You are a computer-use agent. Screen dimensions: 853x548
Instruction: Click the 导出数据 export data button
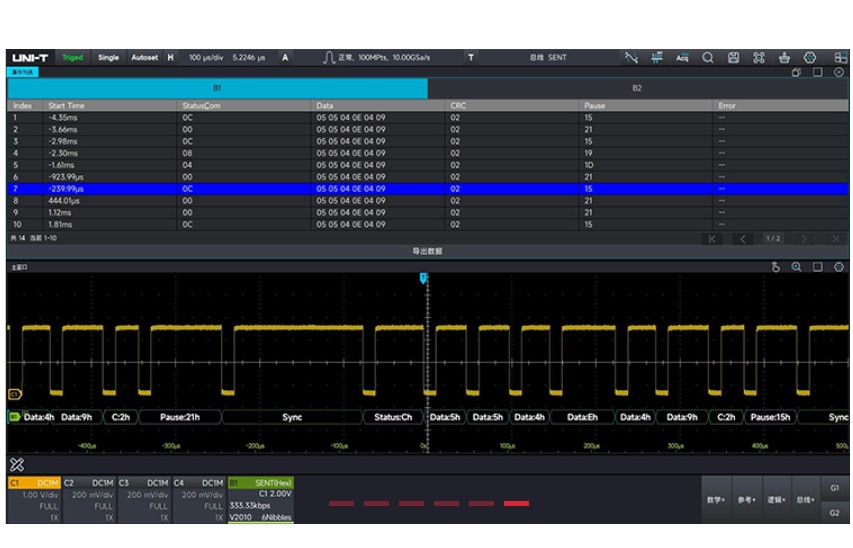coord(426,251)
